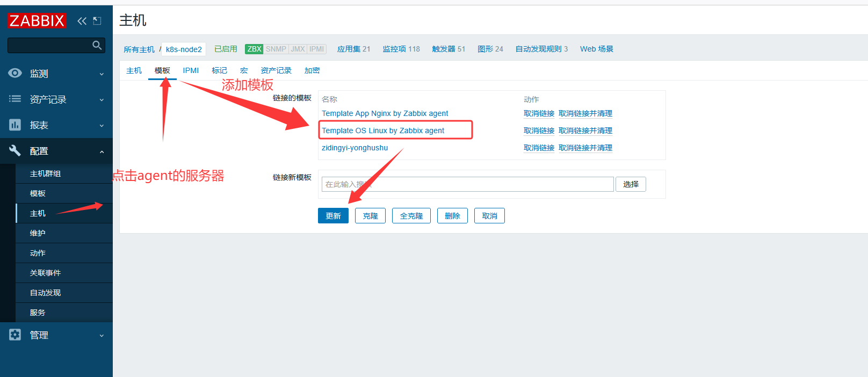This screenshot has height=377, width=868.
Task: Click the 全克隆 button
Action: [411, 216]
